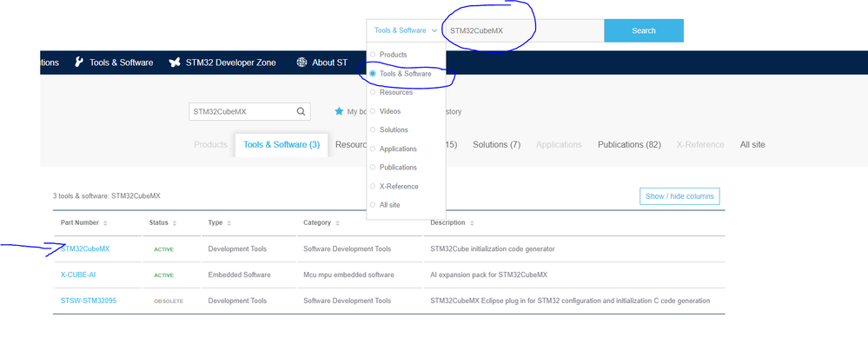Click Software Development Tools in STSW-STM32095 row
This screenshot has height=357, width=868.
(x=347, y=301)
